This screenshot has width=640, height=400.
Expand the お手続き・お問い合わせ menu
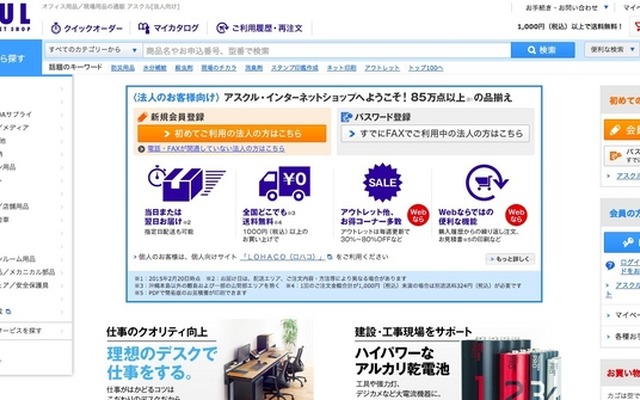[567, 7]
